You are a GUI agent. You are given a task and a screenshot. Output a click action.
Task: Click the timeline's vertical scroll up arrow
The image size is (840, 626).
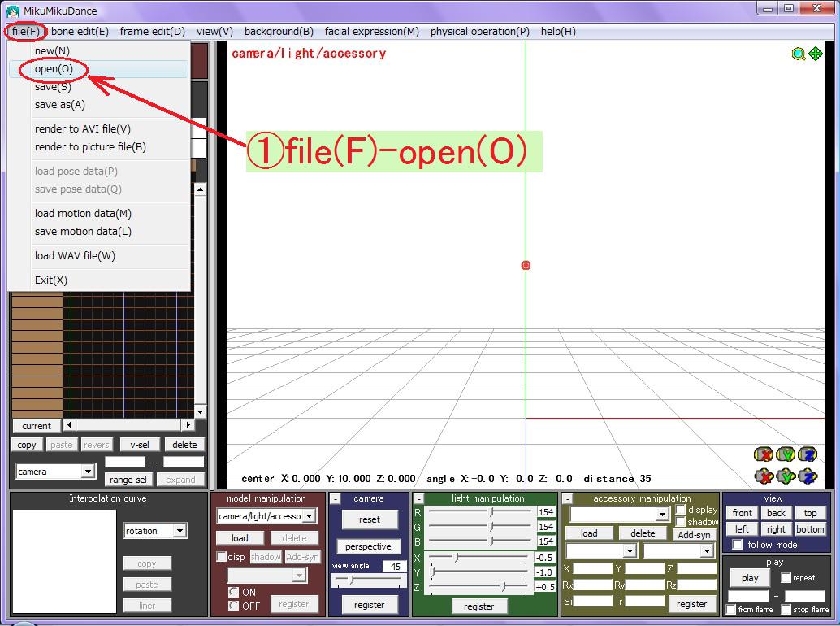click(200, 189)
